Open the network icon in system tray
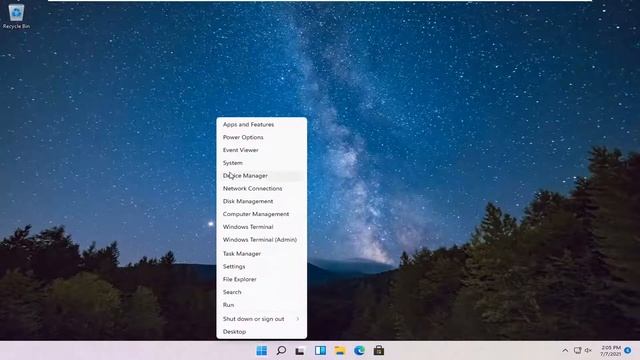The height and width of the screenshot is (360, 640). [577, 351]
